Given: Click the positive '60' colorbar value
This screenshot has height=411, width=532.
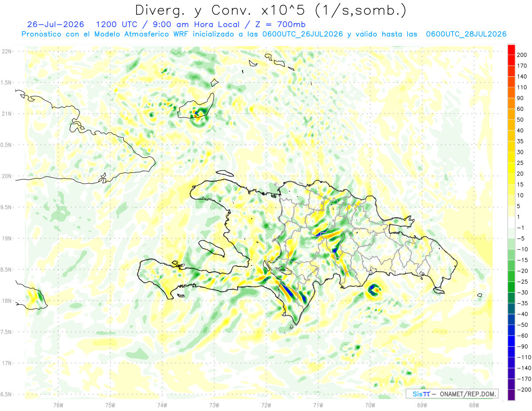Looking at the screenshot, I should click(520, 109).
